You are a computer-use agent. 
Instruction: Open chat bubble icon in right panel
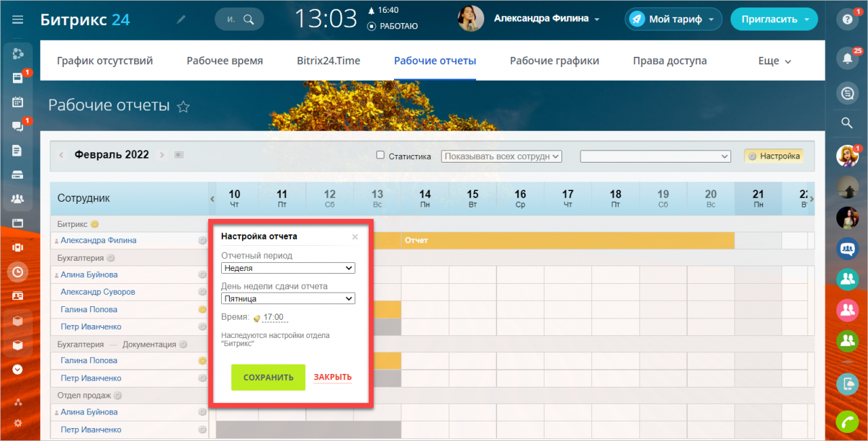pos(847,93)
